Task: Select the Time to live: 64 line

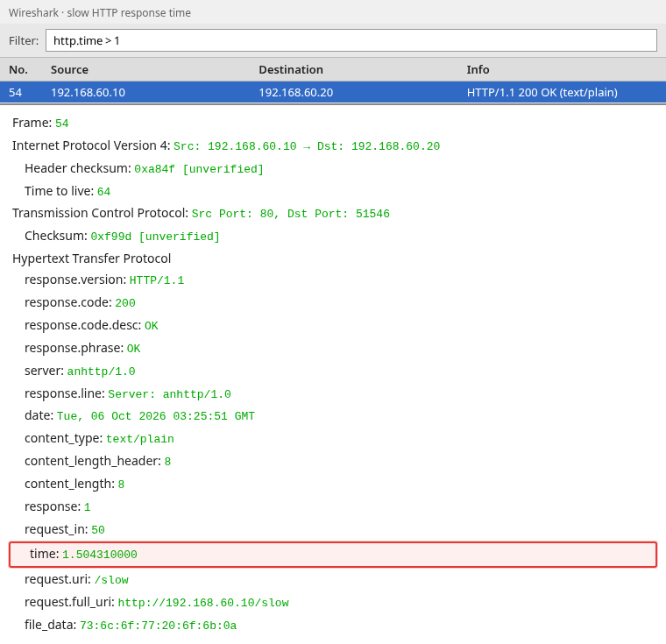Action: click(67, 191)
